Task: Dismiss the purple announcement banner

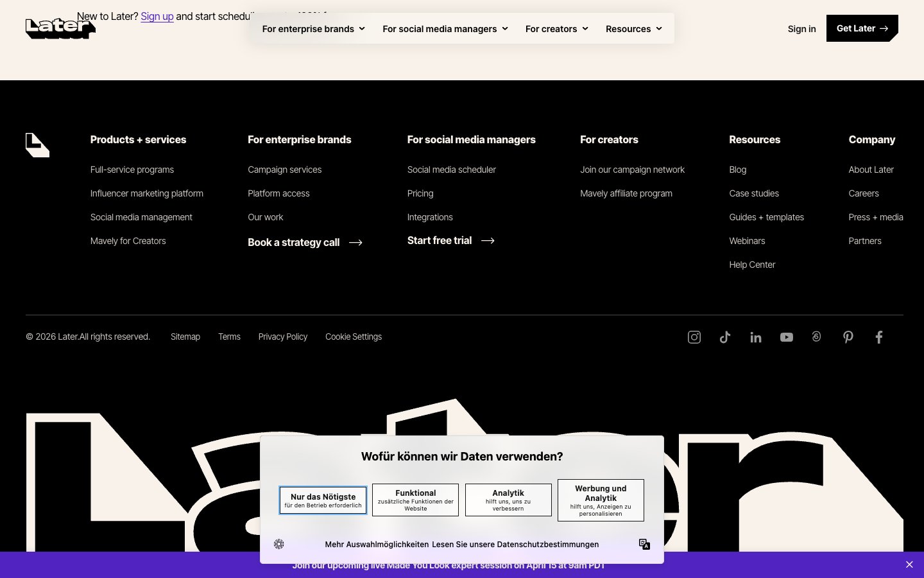Action: coord(909,565)
